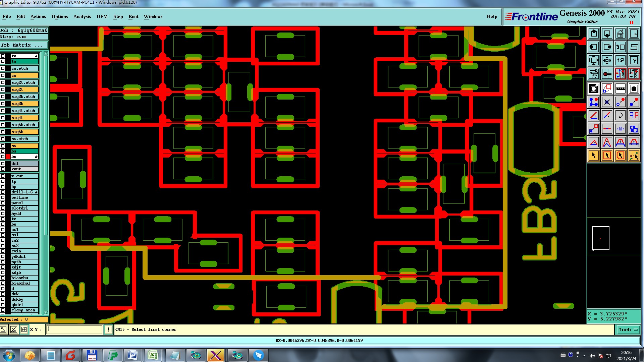644x362 pixels.
Task: Select the ruler measurement tool
Action: point(620,88)
